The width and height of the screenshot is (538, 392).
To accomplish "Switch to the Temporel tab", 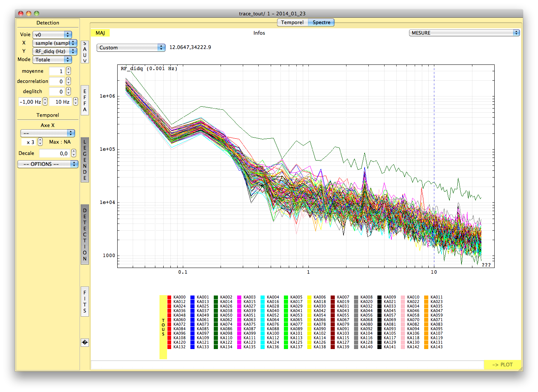I will 292,23.
